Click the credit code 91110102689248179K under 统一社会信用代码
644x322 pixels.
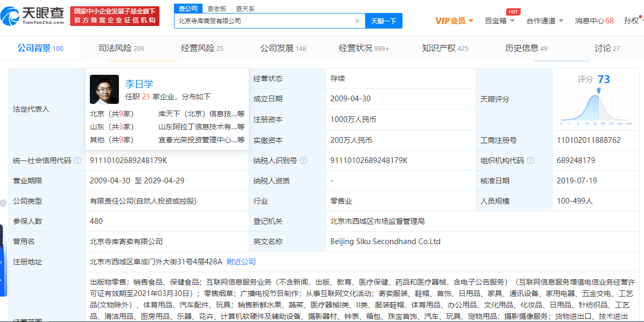click(128, 160)
